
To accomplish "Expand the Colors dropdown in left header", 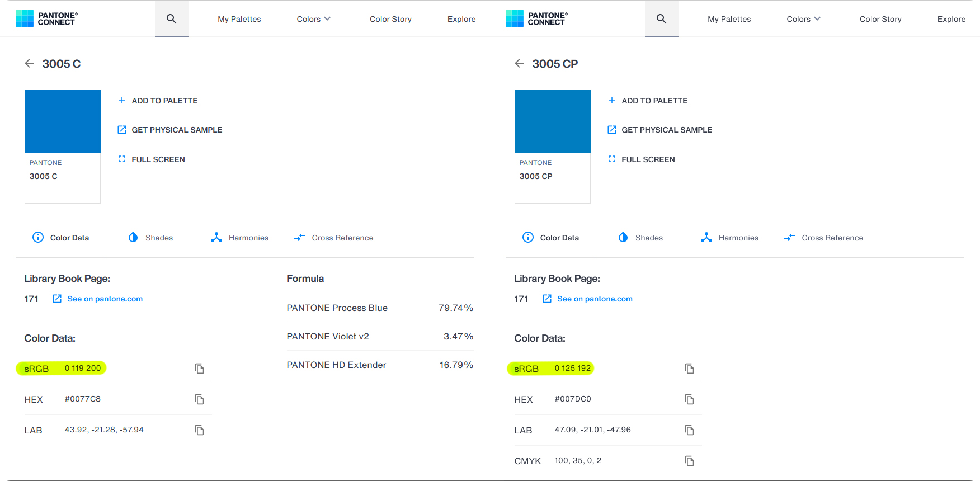I will 313,19.
